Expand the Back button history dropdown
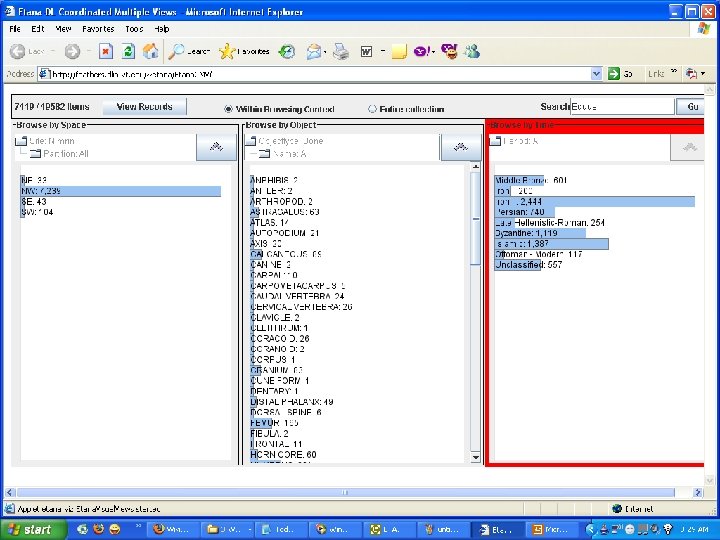720x540 pixels. pyautogui.click(x=53, y=51)
